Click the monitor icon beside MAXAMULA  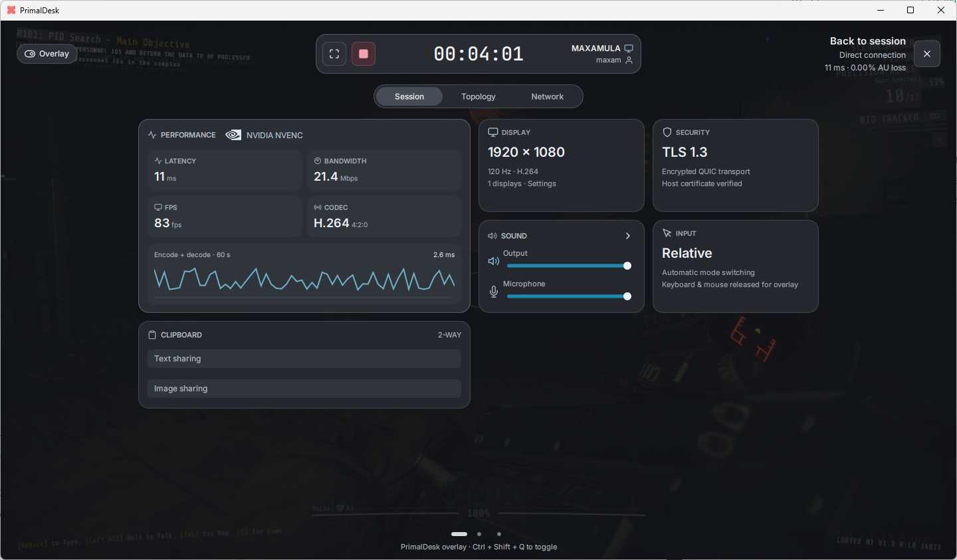629,48
